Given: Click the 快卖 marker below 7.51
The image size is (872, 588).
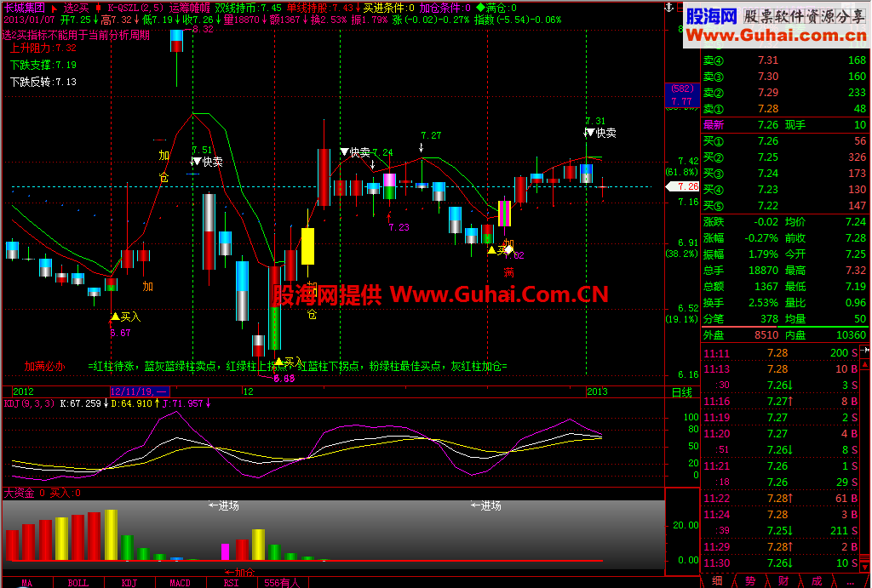Looking at the screenshot, I should pyautogui.click(x=206, y=162).
